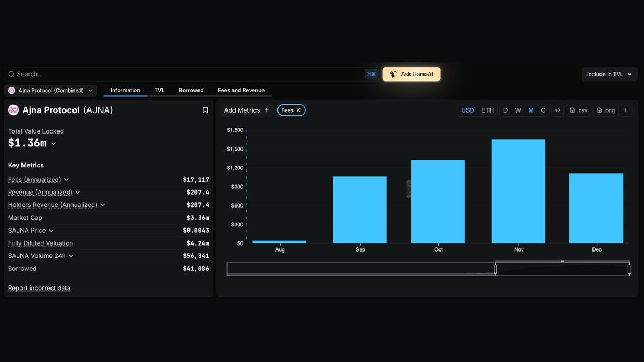Image resolution: width=644 pixels, height=362 pixels.
Task: Click the $0.0043 price value
Action: point(196,231)
